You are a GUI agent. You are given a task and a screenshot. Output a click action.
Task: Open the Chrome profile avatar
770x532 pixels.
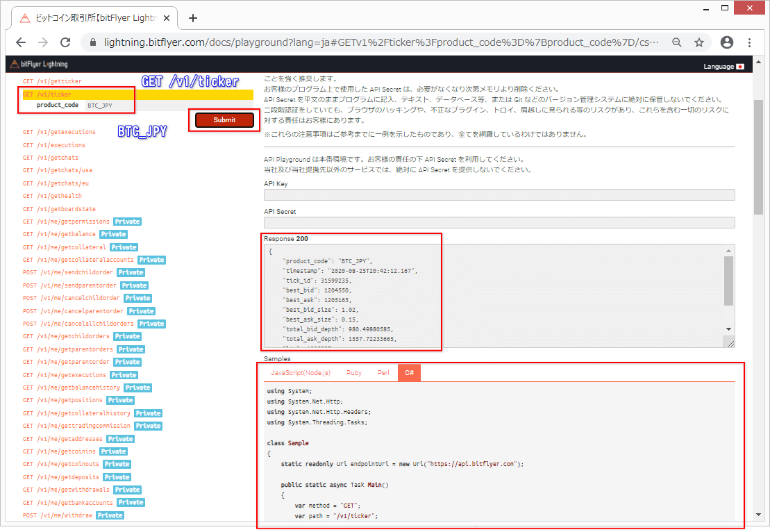726,42
